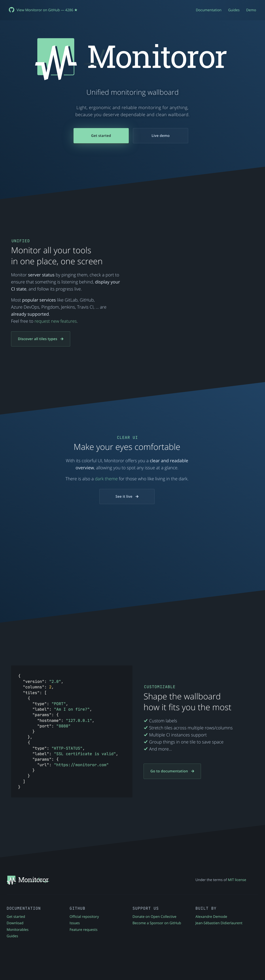Click "https://monitoror.com" in the code sample
This screenshot has height=980, width=265.
81,765
